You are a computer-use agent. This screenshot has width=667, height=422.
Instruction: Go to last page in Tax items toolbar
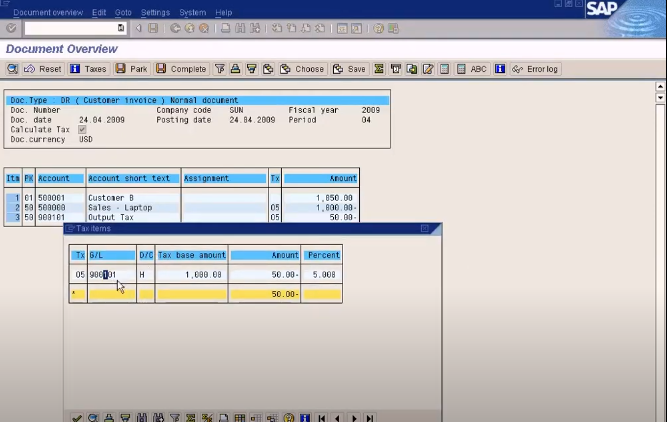click(x=370, y=418)
